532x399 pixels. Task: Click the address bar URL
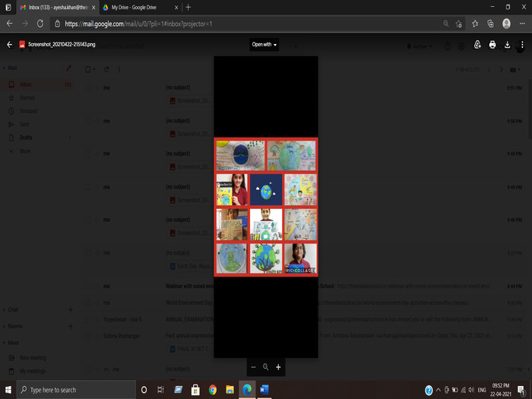[138, 24]
